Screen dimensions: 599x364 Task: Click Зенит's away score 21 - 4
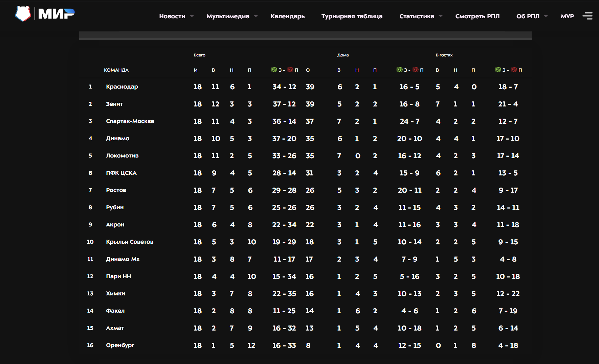(x=508, y=104)
